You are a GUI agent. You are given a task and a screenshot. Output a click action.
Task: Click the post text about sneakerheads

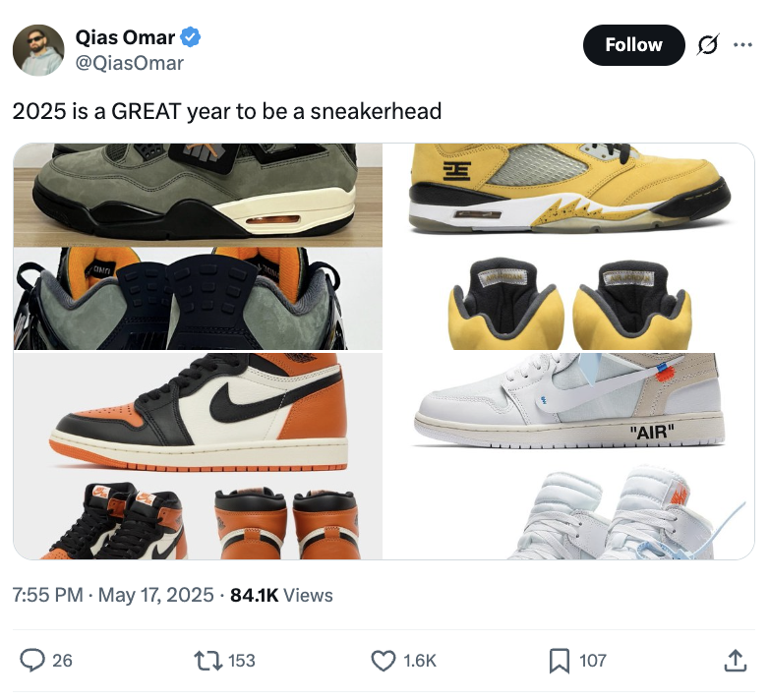(x=227, y=111)
